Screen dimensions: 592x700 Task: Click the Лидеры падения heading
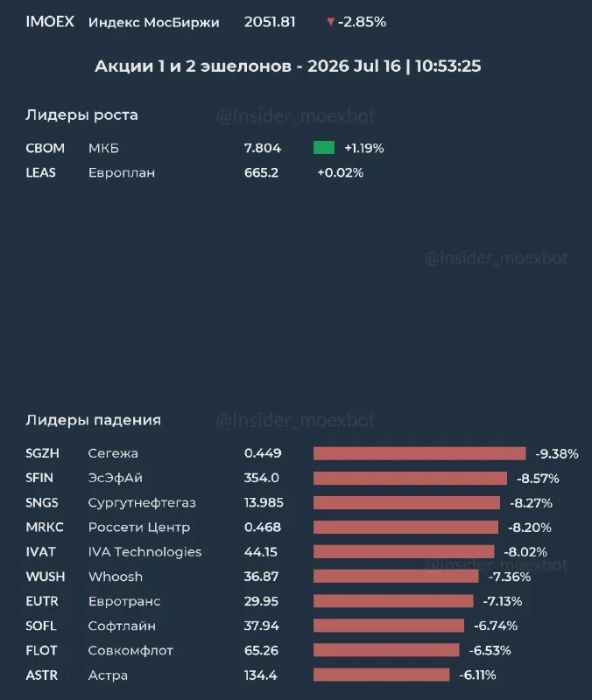coord(94,420)
